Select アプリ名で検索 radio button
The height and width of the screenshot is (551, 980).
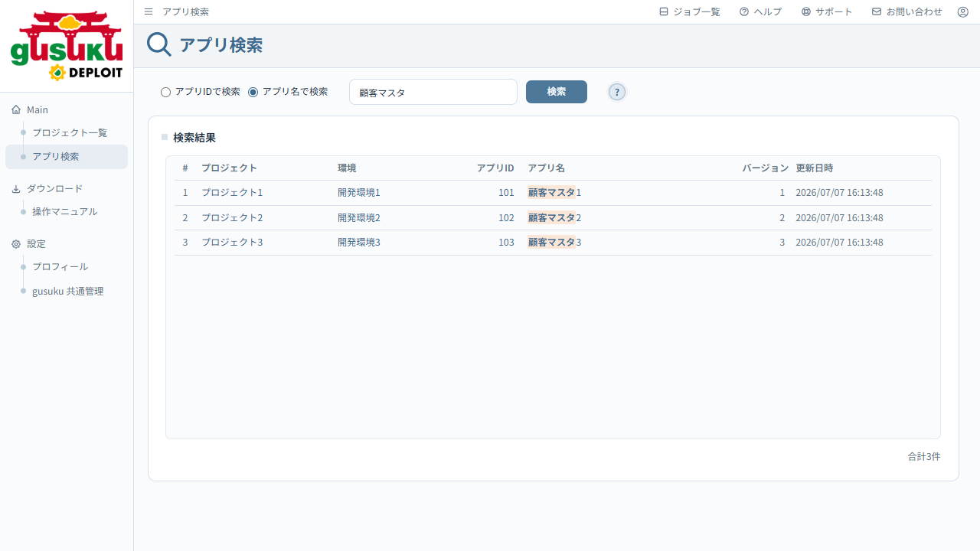pyautogui.click(x=253, y=92)
